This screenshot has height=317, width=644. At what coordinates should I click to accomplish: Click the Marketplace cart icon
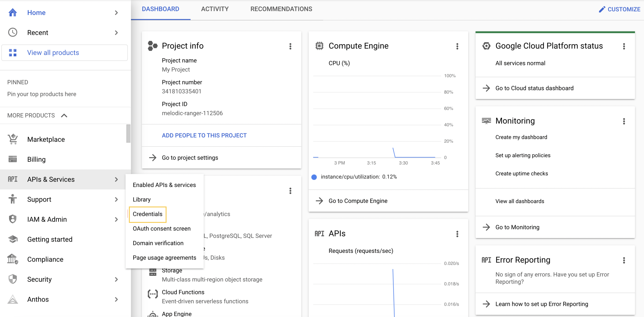(x=12, y=139)
